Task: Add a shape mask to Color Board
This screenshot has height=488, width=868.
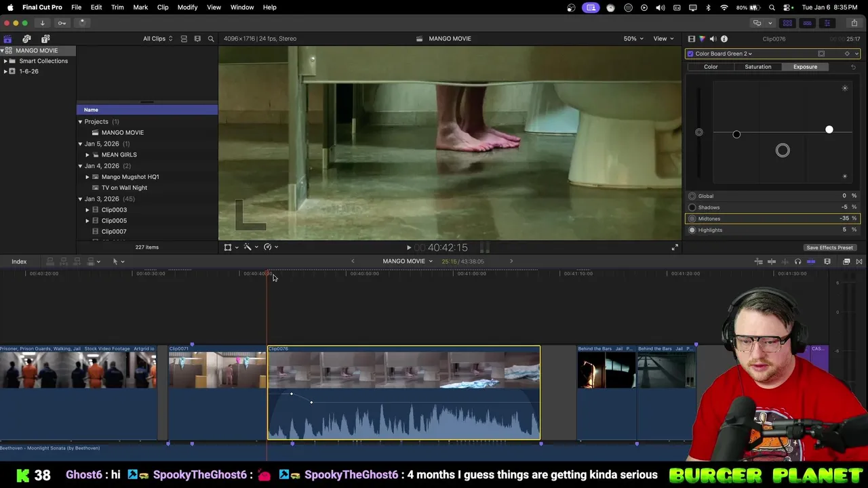Action: coord(821,54)
